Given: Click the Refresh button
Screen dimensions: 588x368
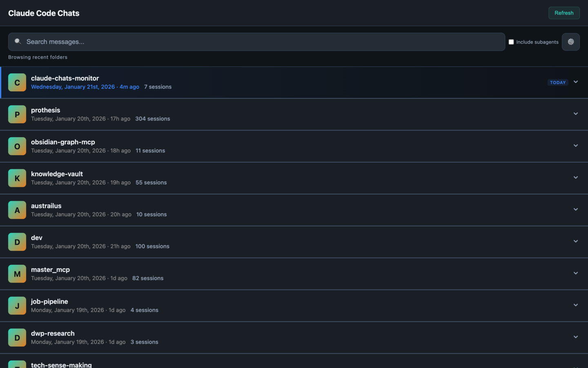Looking at the screenshot, I should 564,13.
